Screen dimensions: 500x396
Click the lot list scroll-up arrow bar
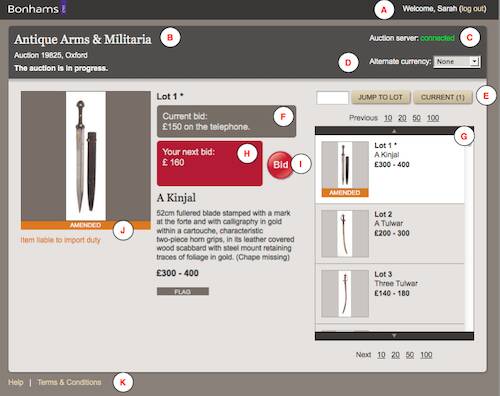coord(394,131)
